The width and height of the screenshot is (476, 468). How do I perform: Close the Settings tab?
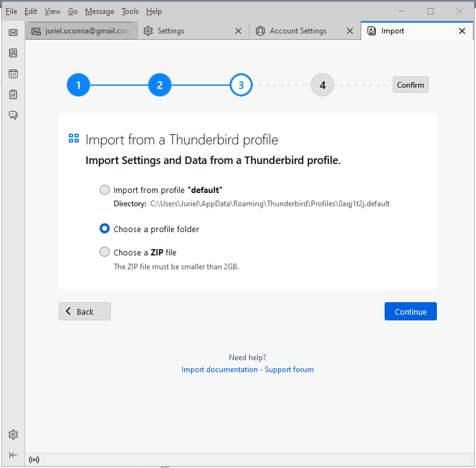coord(238,31)
